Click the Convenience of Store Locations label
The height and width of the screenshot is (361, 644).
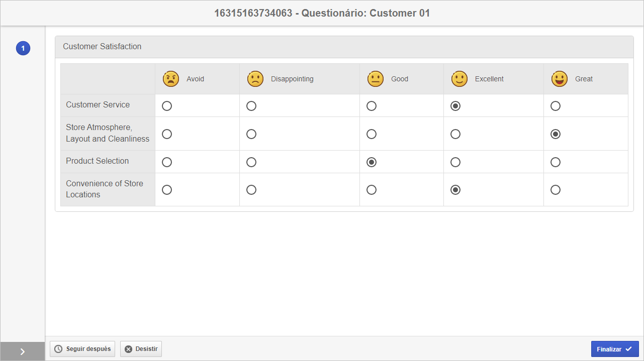105,189
